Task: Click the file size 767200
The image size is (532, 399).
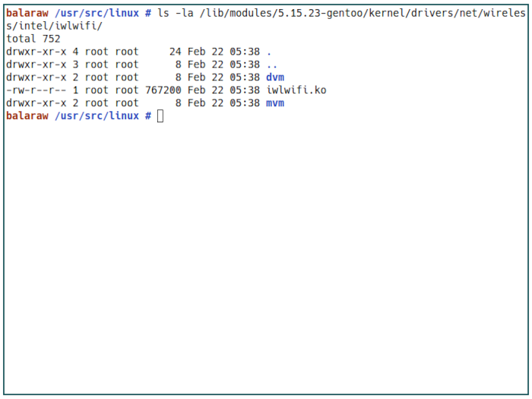Action: [x=163, y=90]
